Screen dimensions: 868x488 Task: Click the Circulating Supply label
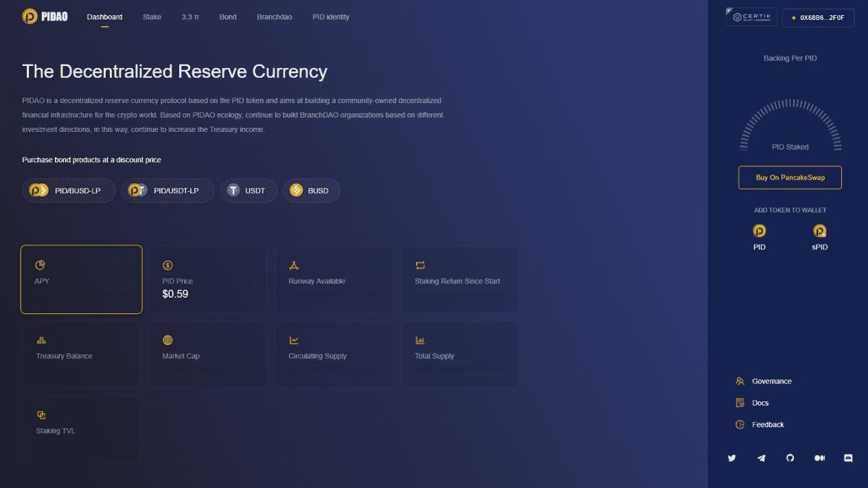[x=317, y=356]
